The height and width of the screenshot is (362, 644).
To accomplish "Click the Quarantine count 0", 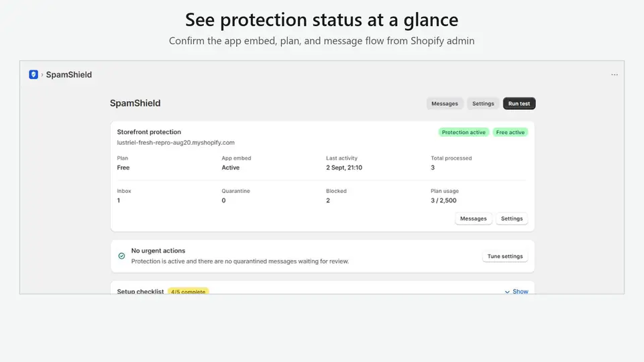I will tap(223, 200).
